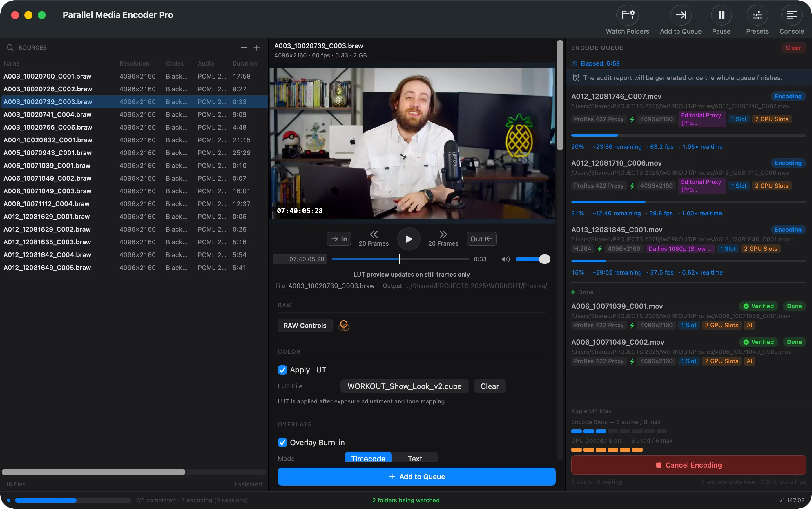Play the preview video
Viewport: 812px width, 509px height.
click(x=409, y=239)
